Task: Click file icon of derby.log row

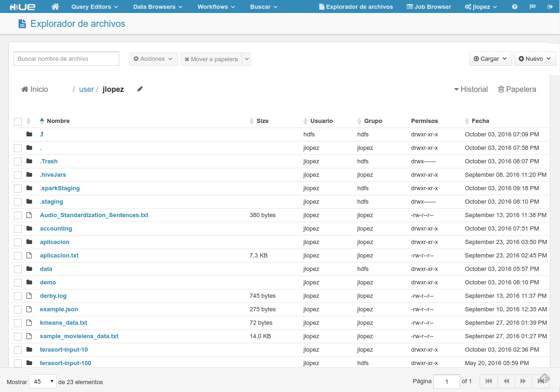Action: pyautogui.click(x=29, y=296)
